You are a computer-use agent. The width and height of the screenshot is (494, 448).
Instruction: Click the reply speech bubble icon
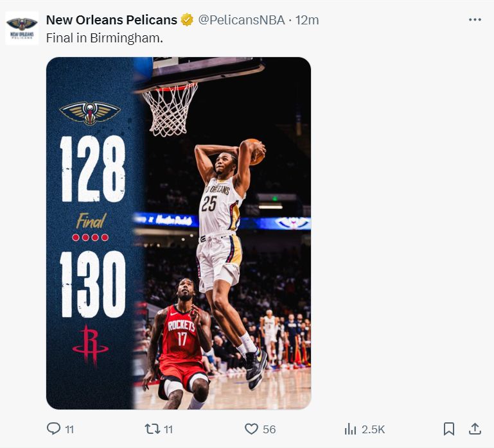click(54, 429)
